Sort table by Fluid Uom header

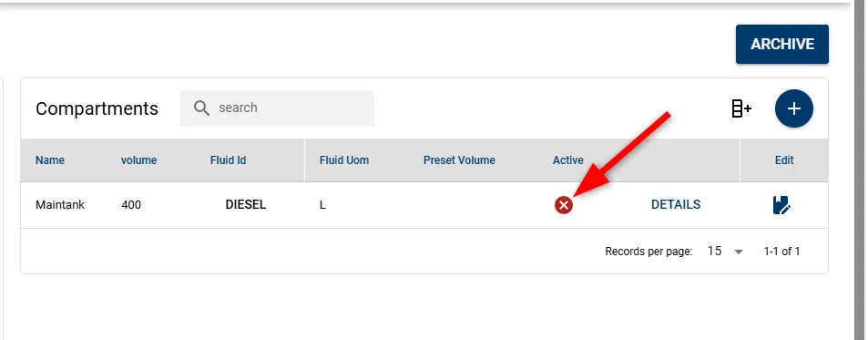pos(344,160)
